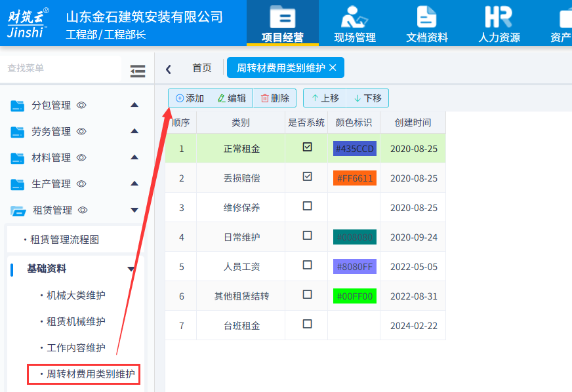Click the #435CCD color swatch
This screenshot has height=392, width=572.
tap(355, 149)
